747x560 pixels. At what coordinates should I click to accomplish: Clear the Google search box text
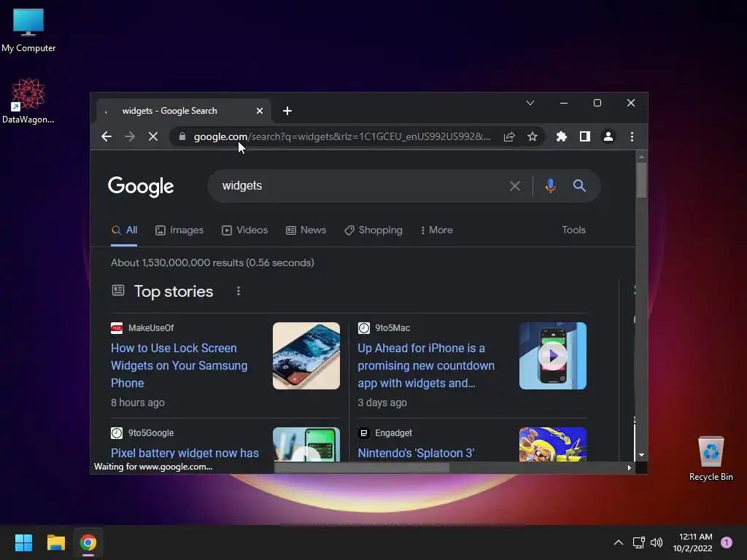[x=515, y=186]
